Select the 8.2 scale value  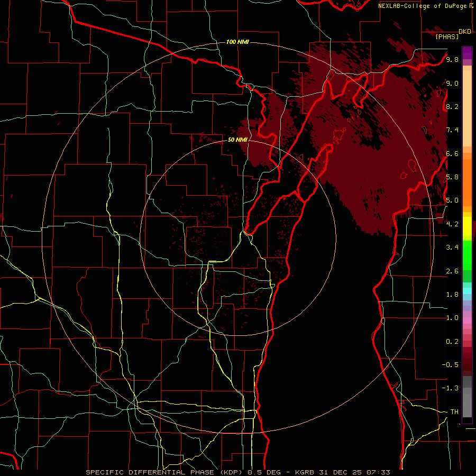(452, 106)
